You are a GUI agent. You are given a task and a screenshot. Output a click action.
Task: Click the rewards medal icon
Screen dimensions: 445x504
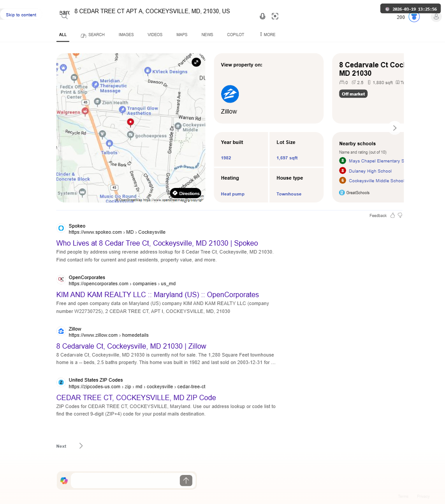coord(414,17)
